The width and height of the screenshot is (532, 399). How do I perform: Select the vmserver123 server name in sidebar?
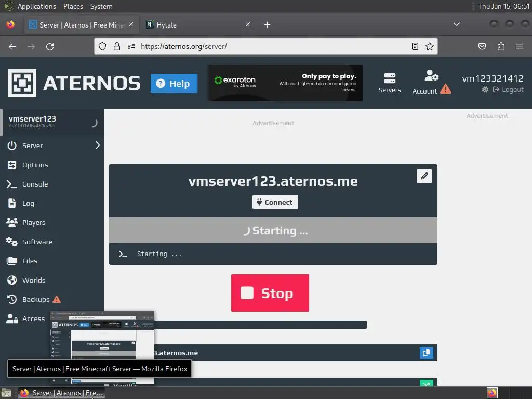coord(32,119)
